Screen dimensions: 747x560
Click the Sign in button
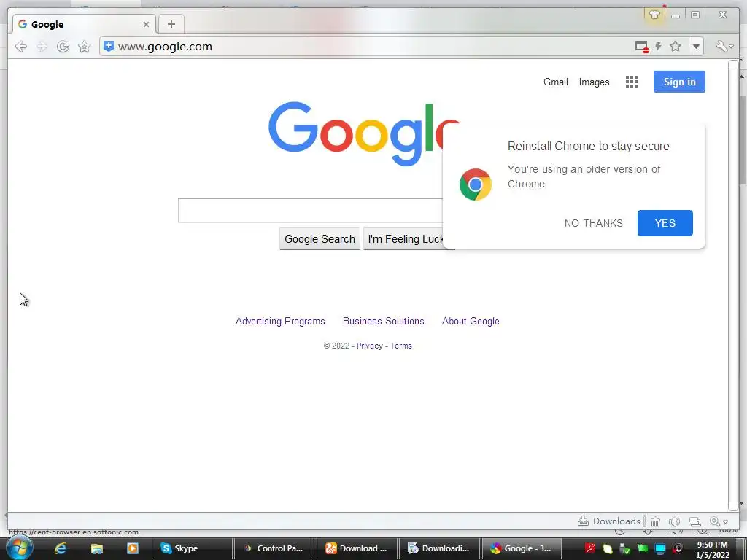[x=679, y=82]
